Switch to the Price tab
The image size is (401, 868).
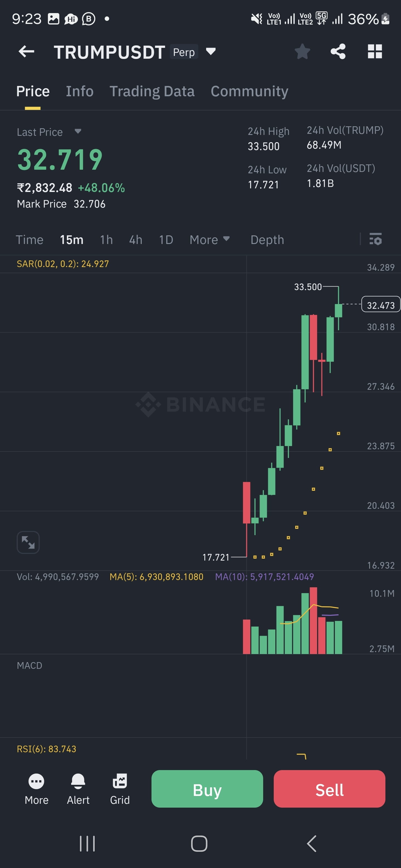(33, 91)
